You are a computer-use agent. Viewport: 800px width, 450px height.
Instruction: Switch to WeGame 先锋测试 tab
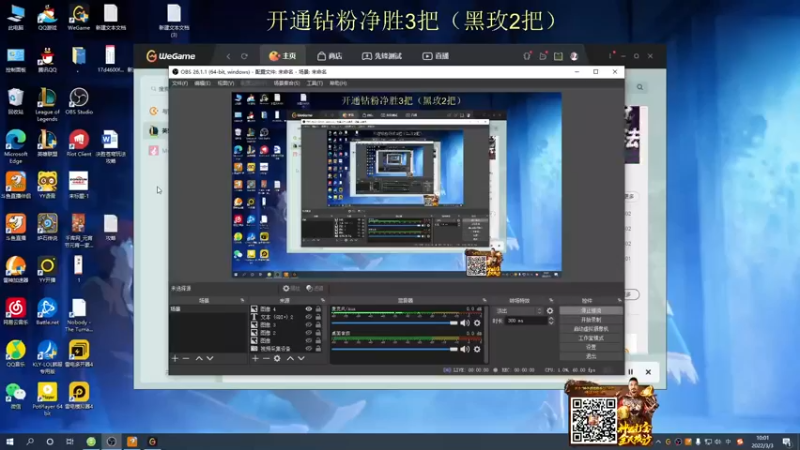(382, 56)
